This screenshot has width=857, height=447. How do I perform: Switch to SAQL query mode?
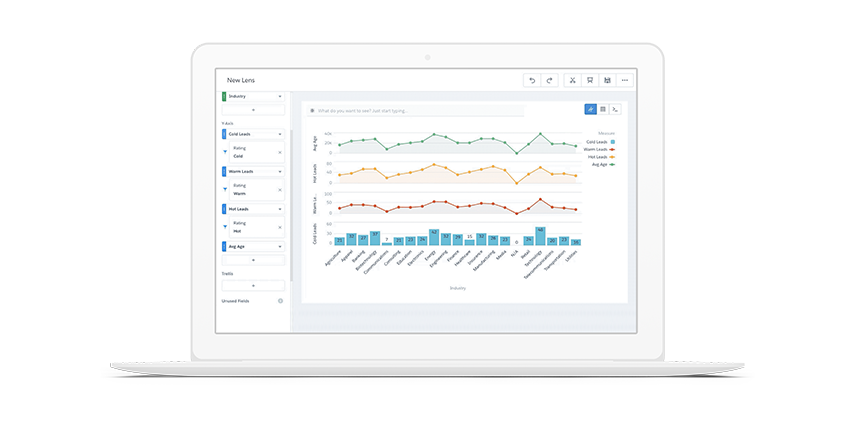click(616, 109)
